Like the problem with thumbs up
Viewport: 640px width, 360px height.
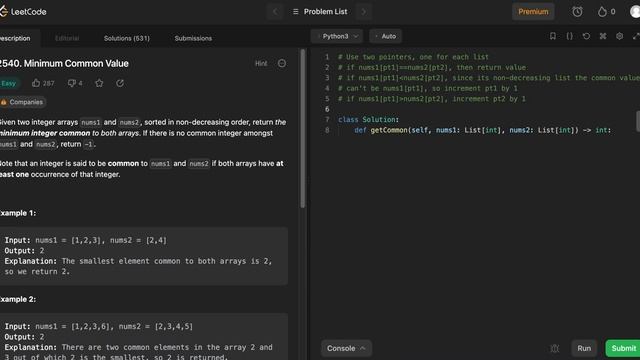[36, 83]
